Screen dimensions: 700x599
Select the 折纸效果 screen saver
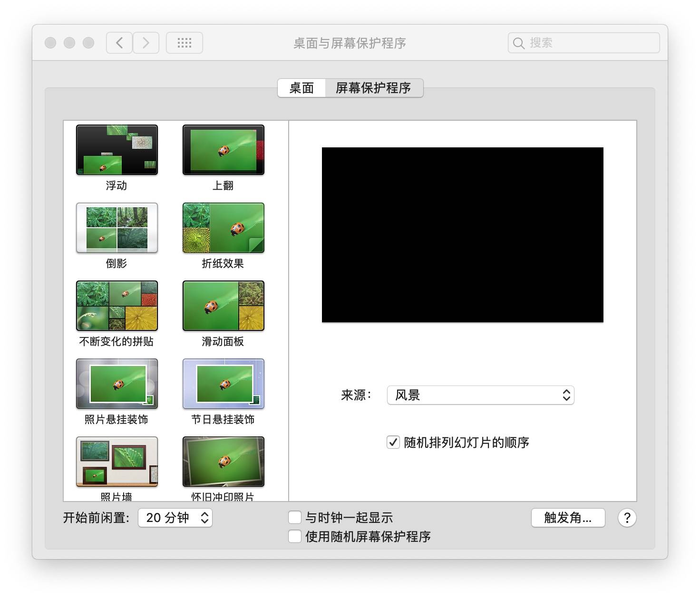[x=223, y=228]
